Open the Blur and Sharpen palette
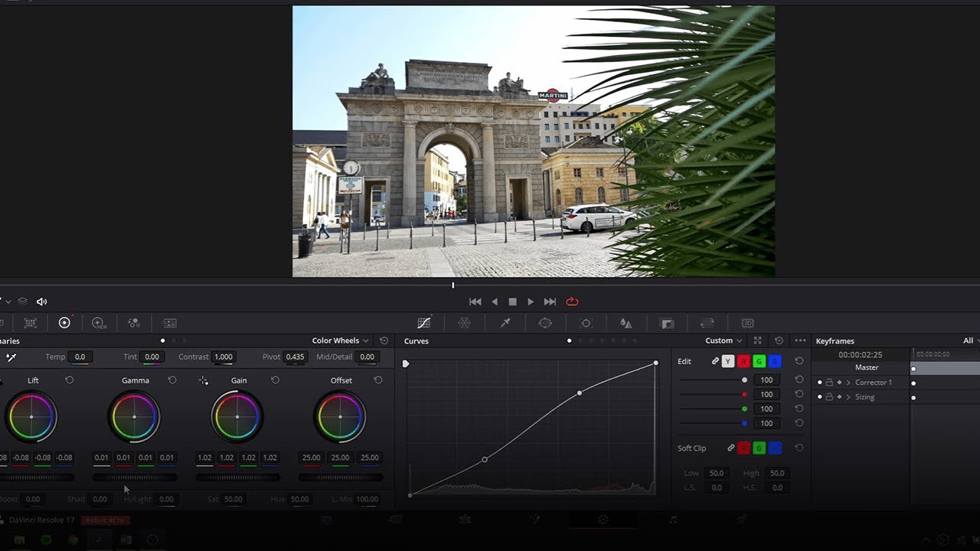Image resolution: width=980 pixels, height=551 pixels. coord(626,323)
